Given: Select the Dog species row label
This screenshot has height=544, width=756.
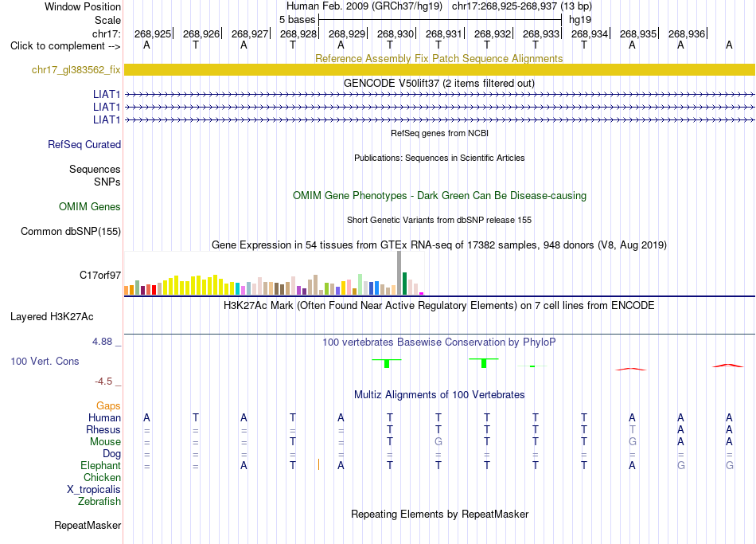Looking at the screenshot, I should pos(111,454).
